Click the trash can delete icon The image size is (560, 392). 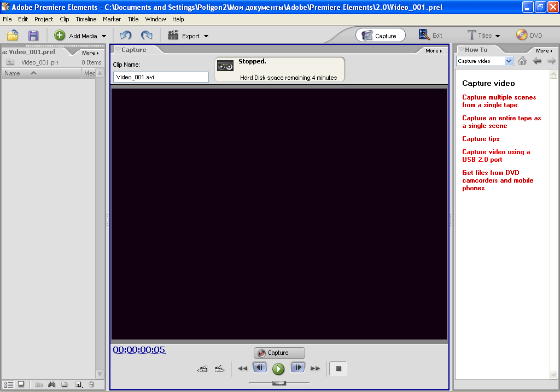(91, 384)
